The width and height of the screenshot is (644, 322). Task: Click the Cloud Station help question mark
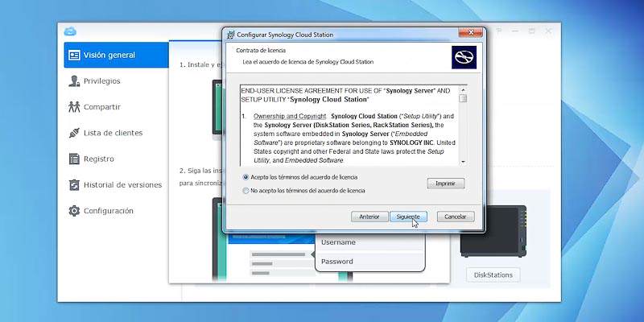pyautogui.click(x=499, y=31)
